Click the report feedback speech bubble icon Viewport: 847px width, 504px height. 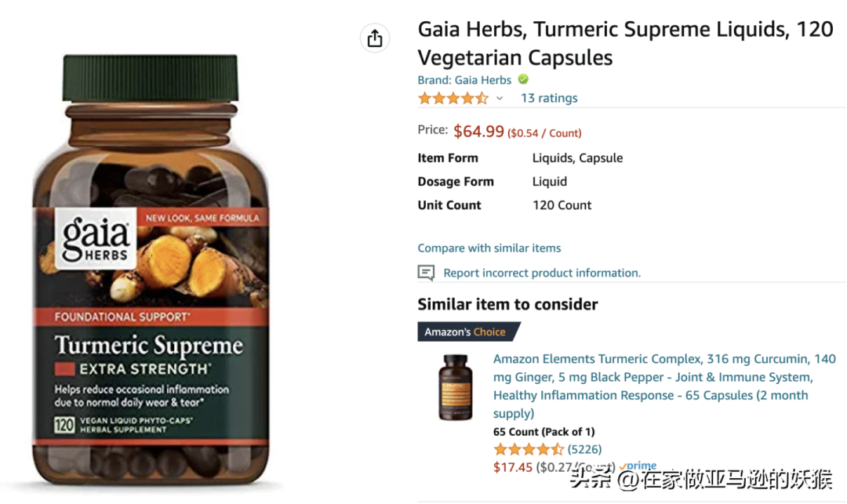[x=426, y=273]
